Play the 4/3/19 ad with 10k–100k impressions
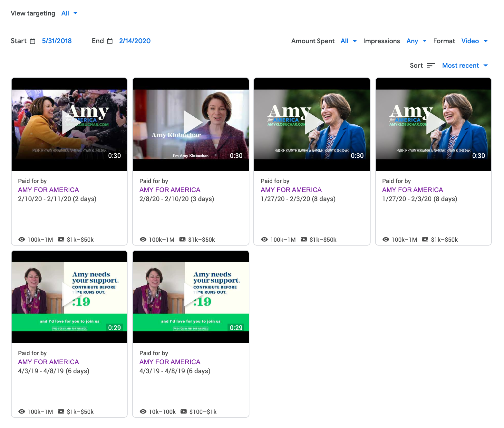504x428 pixels. [193, 294]
